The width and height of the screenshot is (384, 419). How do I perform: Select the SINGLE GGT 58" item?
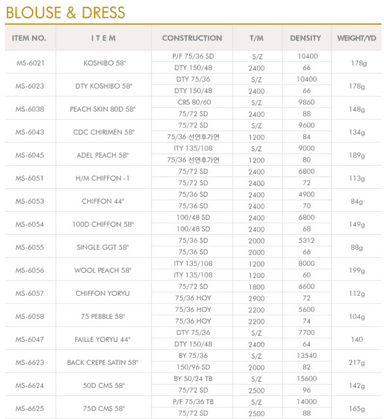[103, 247]
